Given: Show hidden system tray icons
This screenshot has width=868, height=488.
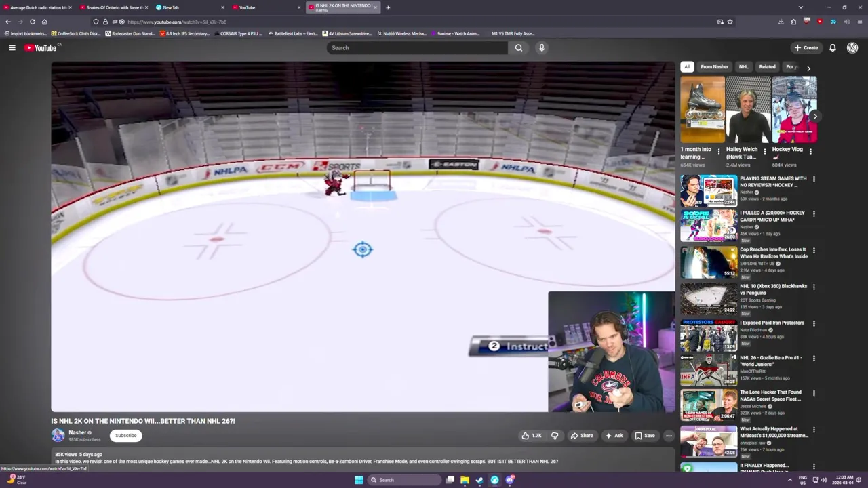Looking at the screenshot, I should 789,480.
